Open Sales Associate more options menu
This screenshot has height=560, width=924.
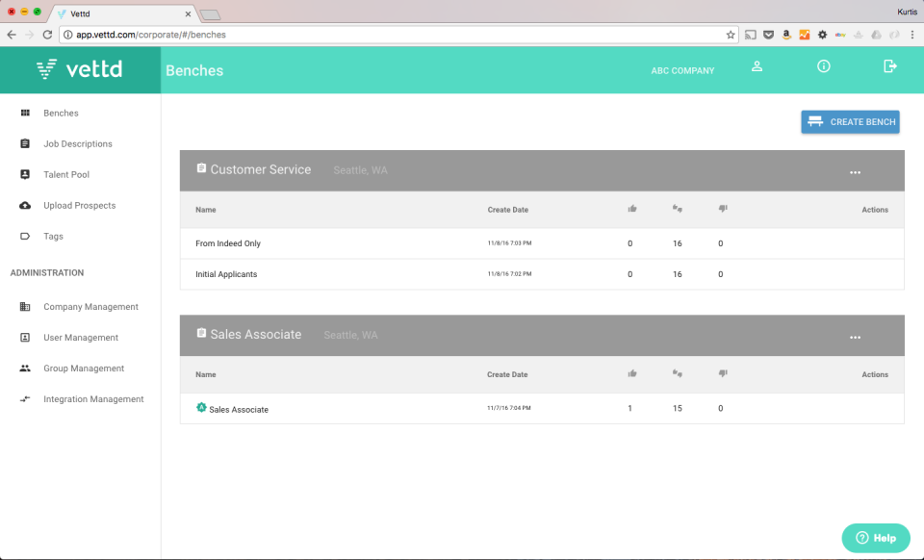(855, 338)
